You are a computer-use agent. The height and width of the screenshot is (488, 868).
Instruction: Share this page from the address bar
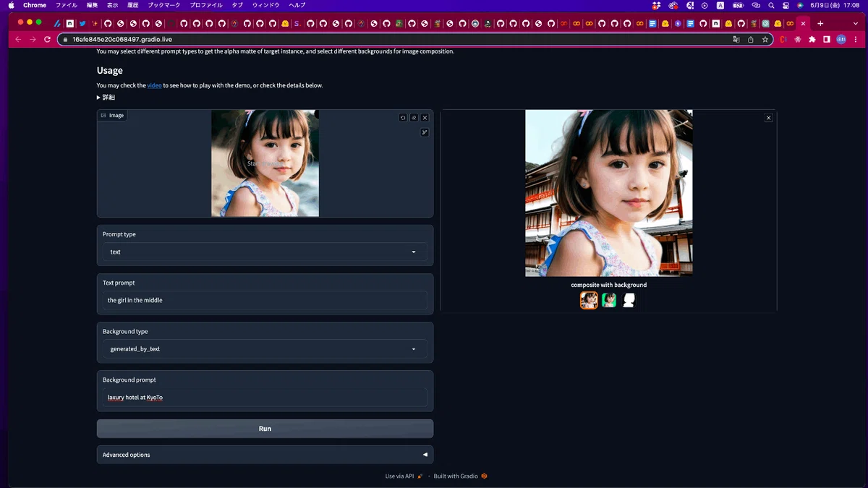click(751, 39)
